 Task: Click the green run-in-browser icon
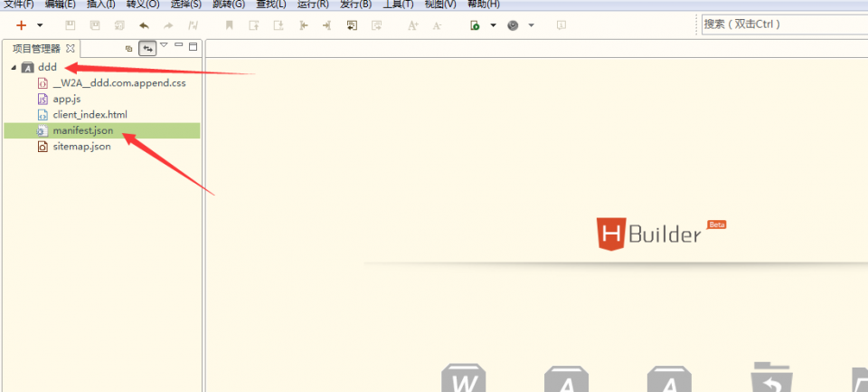(475, 25)
